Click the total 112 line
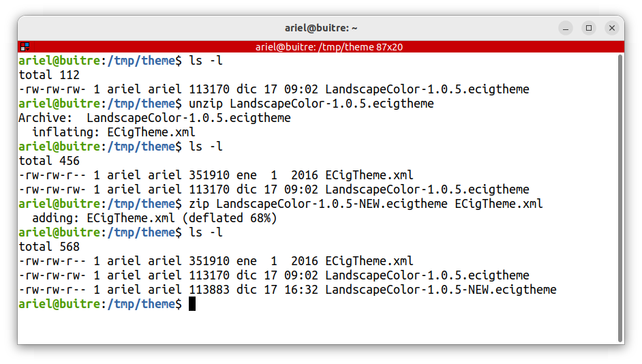Viewport: 642px width, 364px height. (49, 75)
